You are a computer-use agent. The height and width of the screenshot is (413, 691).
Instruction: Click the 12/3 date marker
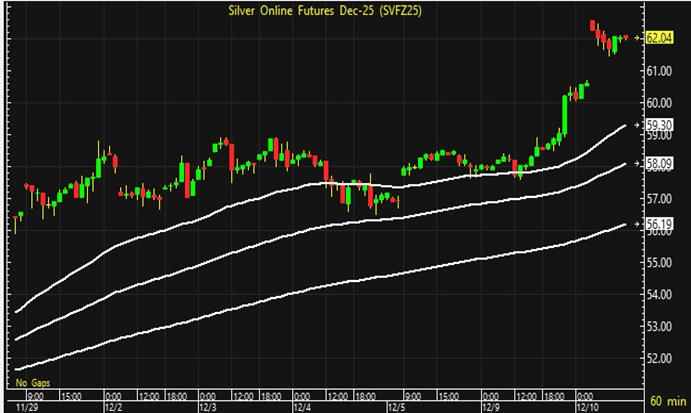pyautogui.click(x=207, y=406)
